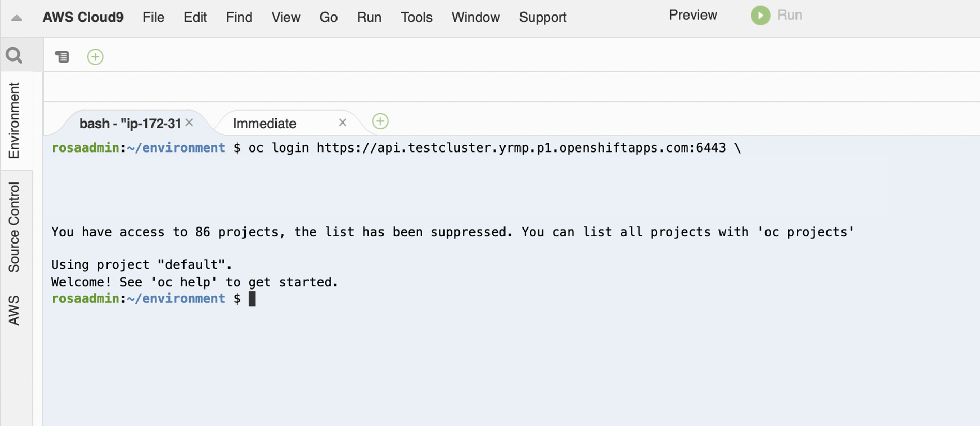Screen dimensions: 980x426
Task: Open the Support menu
Action: [x=543, y=17]
